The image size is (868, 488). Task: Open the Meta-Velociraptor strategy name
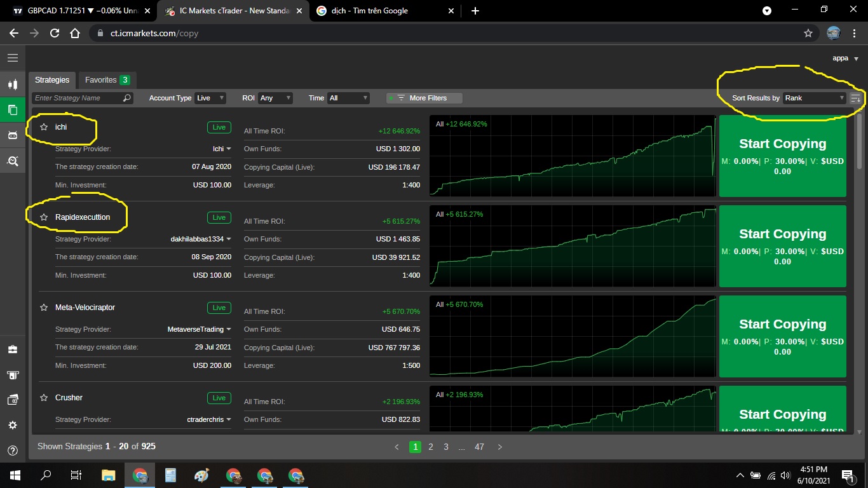(x=85, y=308)
